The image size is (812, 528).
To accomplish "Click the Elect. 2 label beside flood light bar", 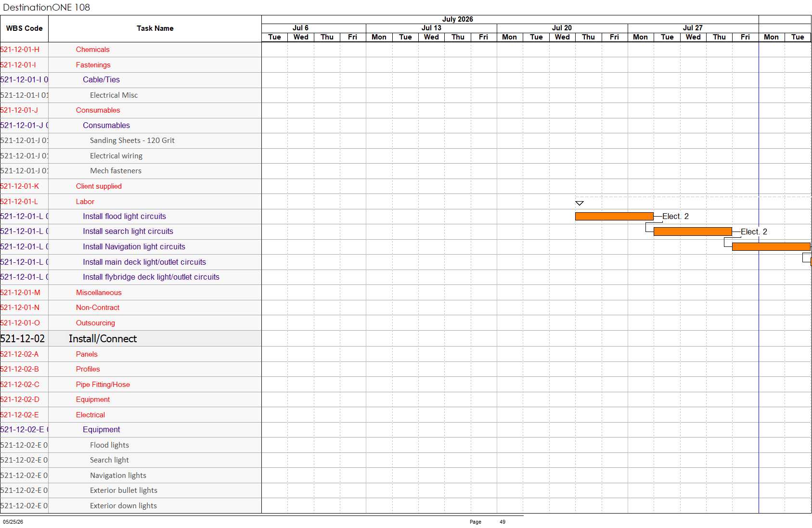I will coord(675,217).
